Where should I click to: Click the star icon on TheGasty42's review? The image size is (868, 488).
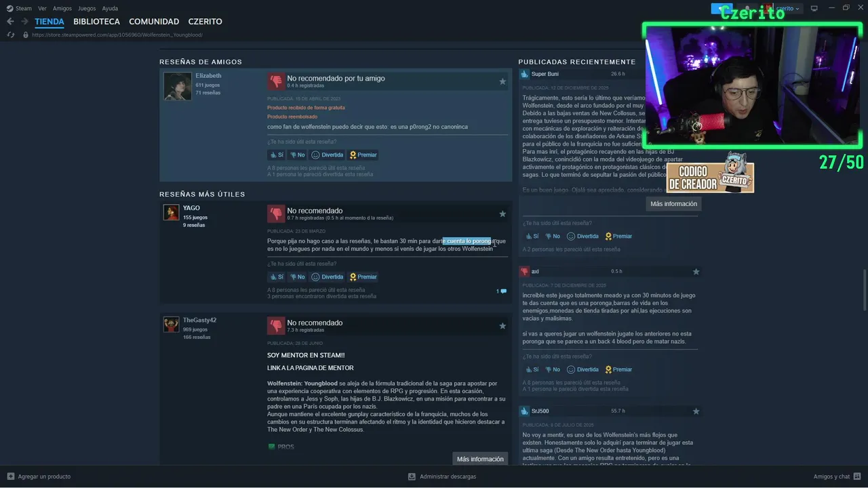pos(502,326)
